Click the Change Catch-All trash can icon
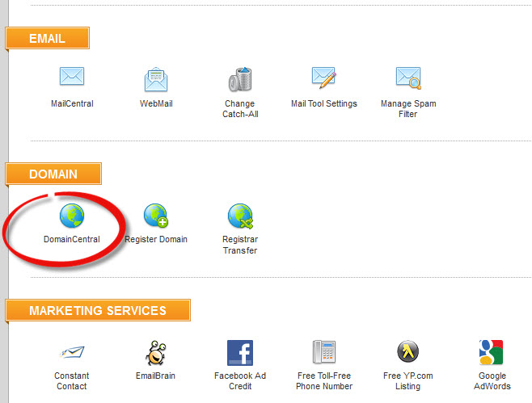This screenshot has height=403, width=532. [239, 79]
